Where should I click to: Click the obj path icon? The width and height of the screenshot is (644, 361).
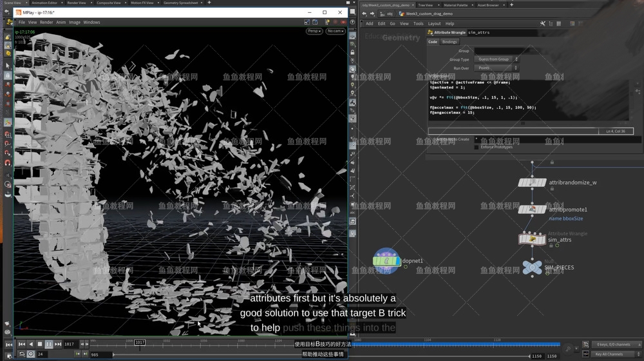(383, 14)
